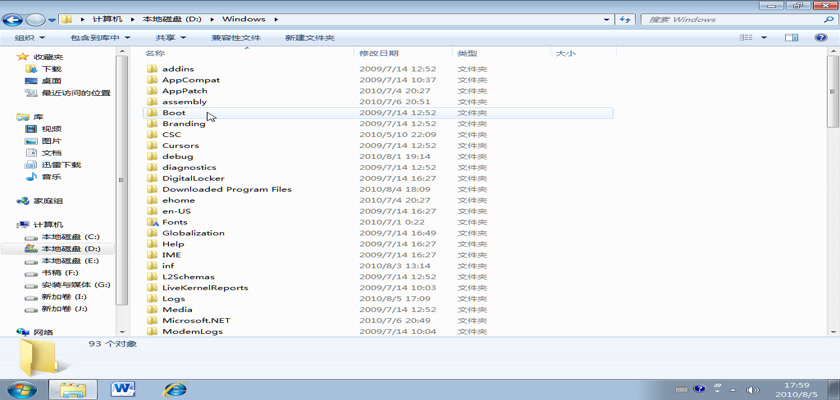Sort by the 修改日期 column header
The image size is (840, 400).
point(379,53)
